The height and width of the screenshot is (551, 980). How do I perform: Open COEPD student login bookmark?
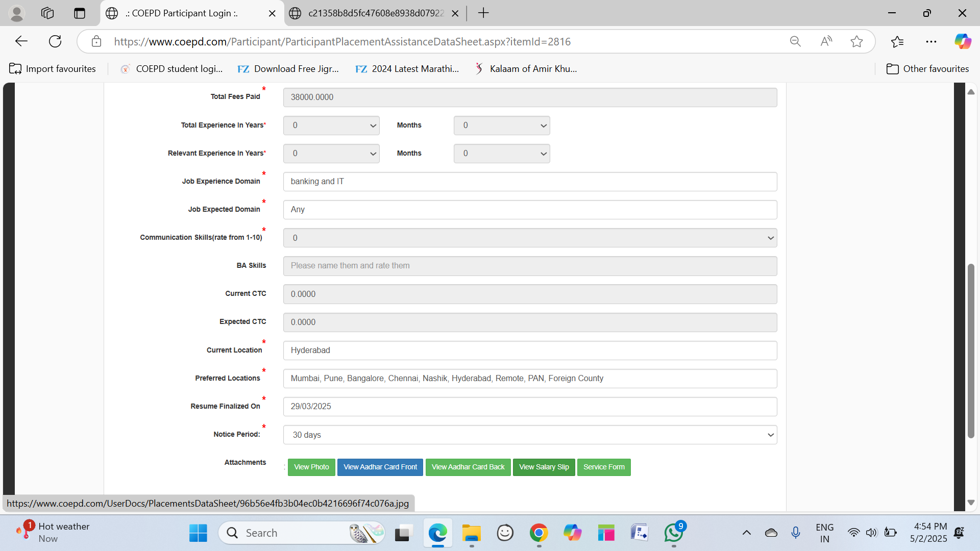171,69
